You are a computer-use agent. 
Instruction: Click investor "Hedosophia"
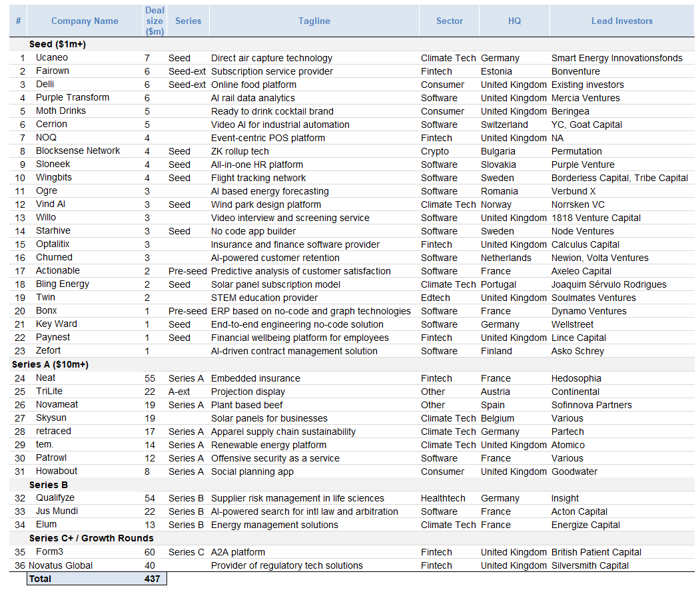coord(576,379)
